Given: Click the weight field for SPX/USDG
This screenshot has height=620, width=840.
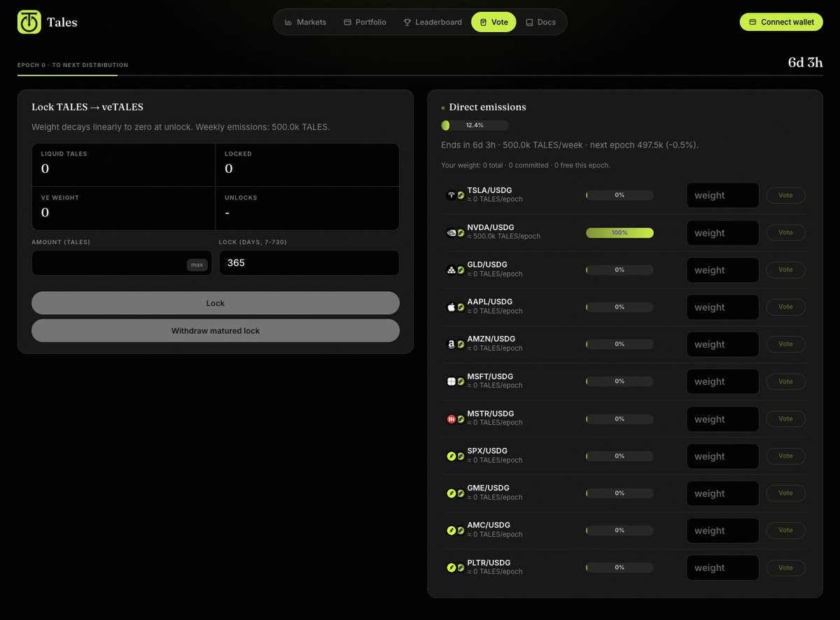Looking at the screenshot, I should 723,456.
